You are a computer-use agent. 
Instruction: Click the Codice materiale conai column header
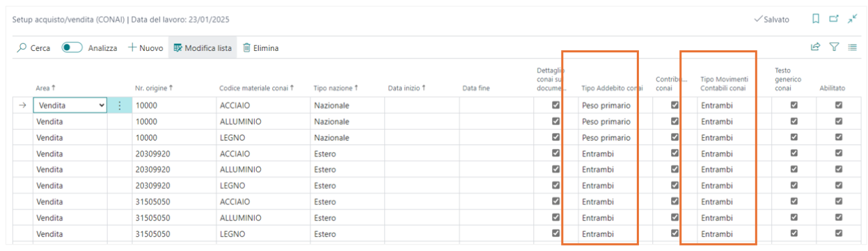tap(257, 88)
